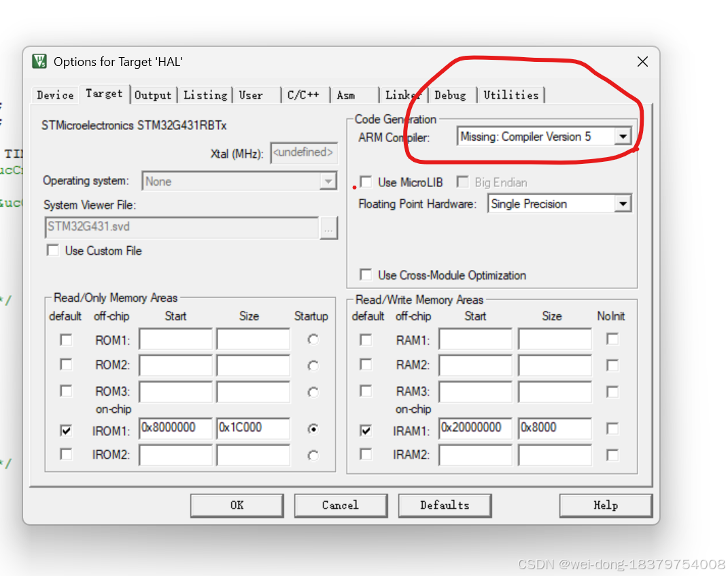Enable NoInit for IRAM2
The width and height of the screenshot is (728, 576).
[x=612, y=455]
